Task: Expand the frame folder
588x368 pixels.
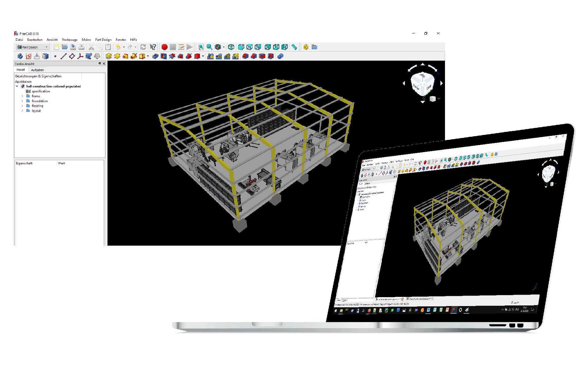Action: coord(22,96)
